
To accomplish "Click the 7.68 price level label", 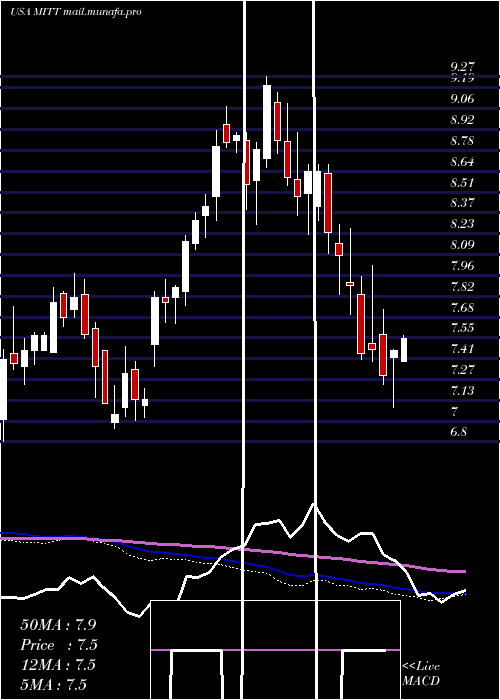I will pos(463,307).
